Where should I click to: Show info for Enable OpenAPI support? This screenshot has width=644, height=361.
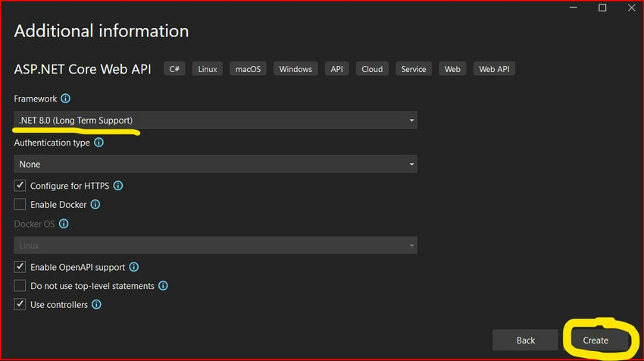(x=134, y=267)
